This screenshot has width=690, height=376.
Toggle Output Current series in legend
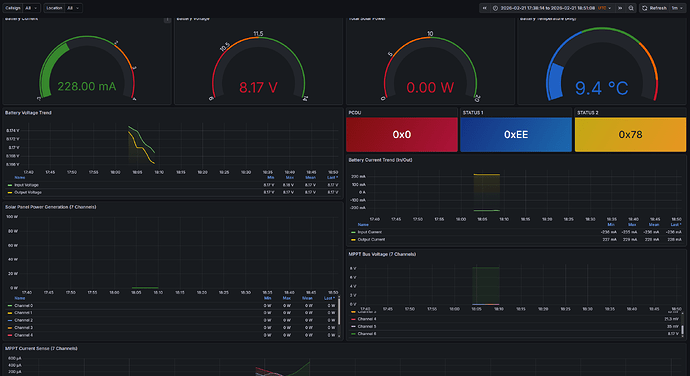(371, 240)
